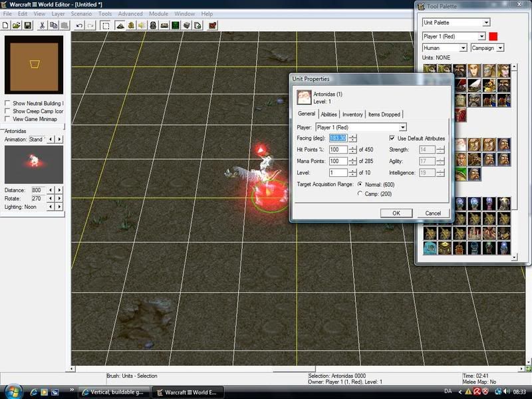Open the Campaign category dropdown
The image size is (532, 399).
[x=500, y=48]
